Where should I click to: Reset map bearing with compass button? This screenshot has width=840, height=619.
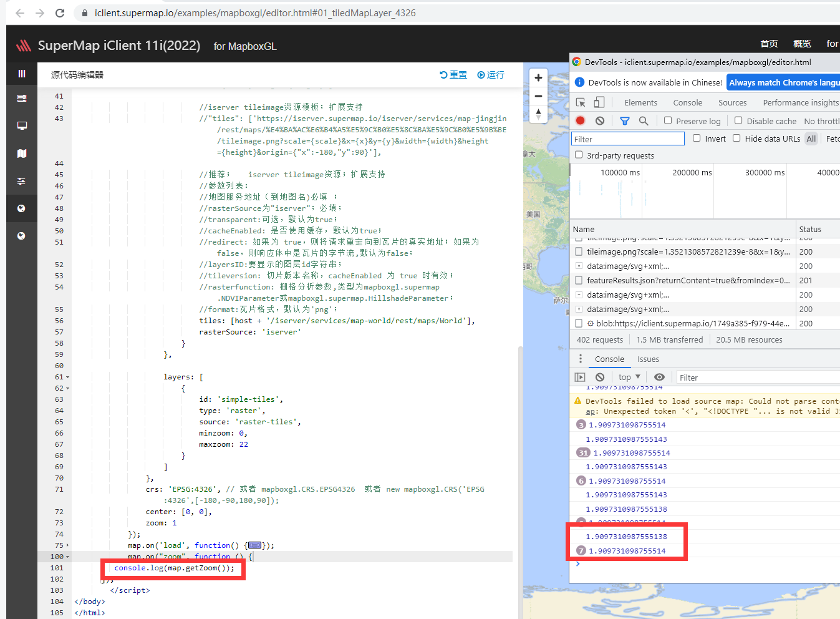click(538, 114)
